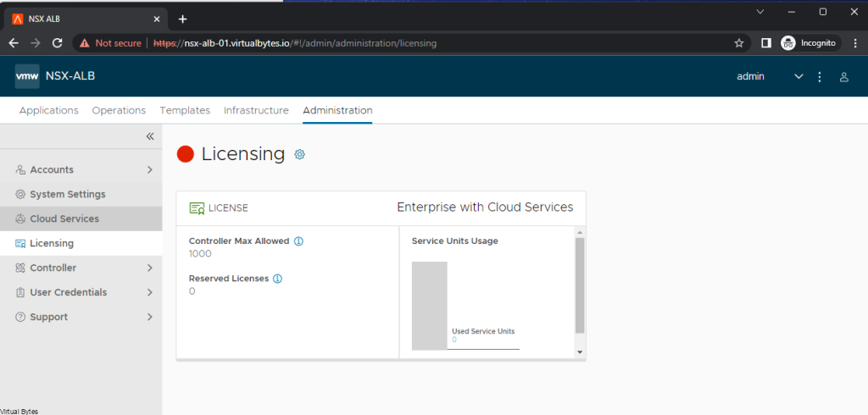Expand the Controller submenu chevron

click(150, 268)
